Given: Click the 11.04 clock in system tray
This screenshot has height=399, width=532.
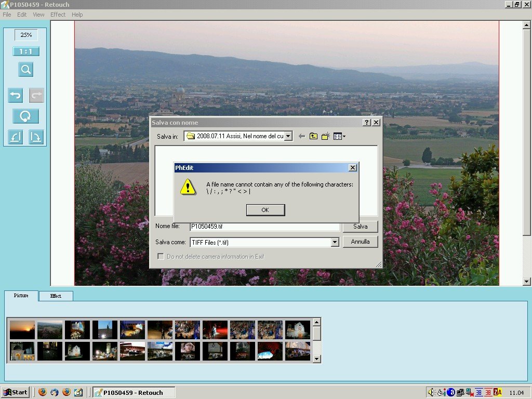Looking at the screenshot, I should click(x=516, y=393).
